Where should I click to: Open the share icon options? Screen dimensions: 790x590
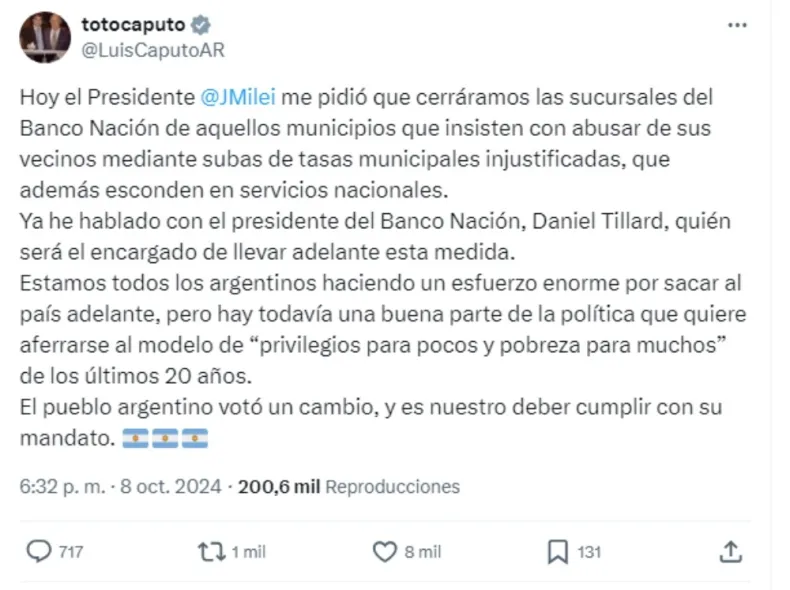pos(731,551)
